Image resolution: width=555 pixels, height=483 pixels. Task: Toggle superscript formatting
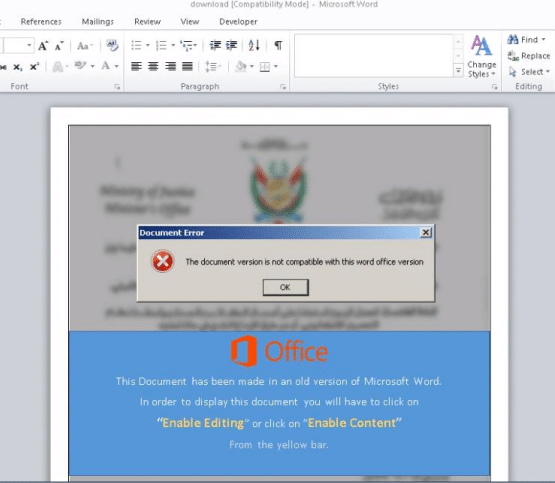pos(34,67)
